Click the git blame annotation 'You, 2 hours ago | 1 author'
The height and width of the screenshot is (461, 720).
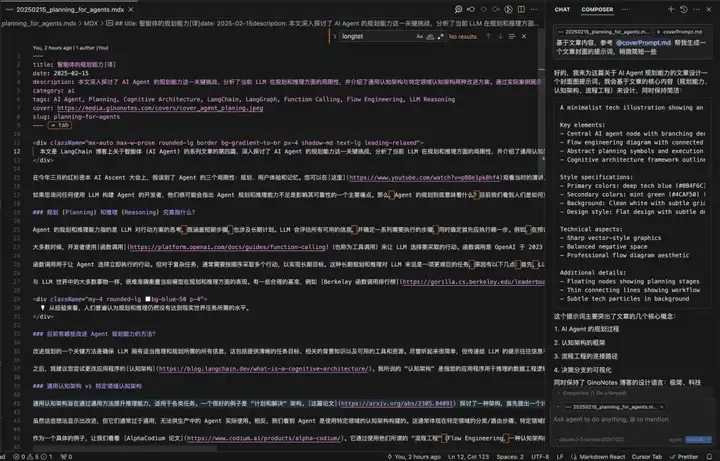[70, 48]
